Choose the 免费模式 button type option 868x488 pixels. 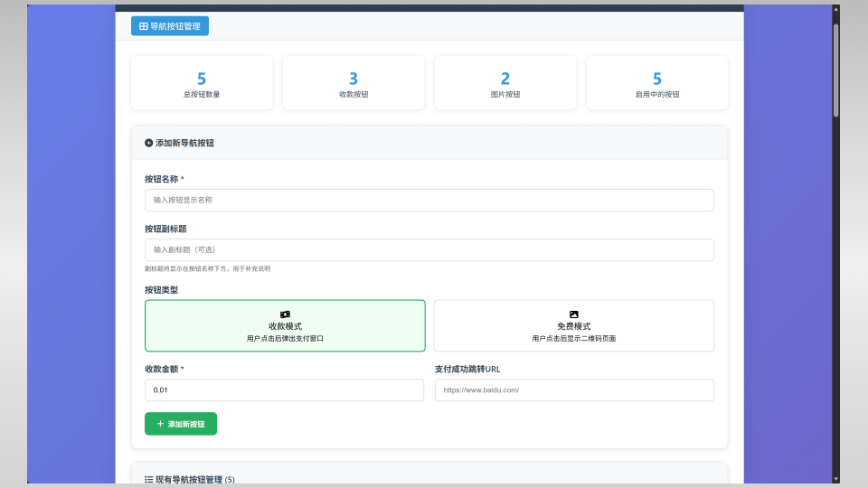point(573,325)
